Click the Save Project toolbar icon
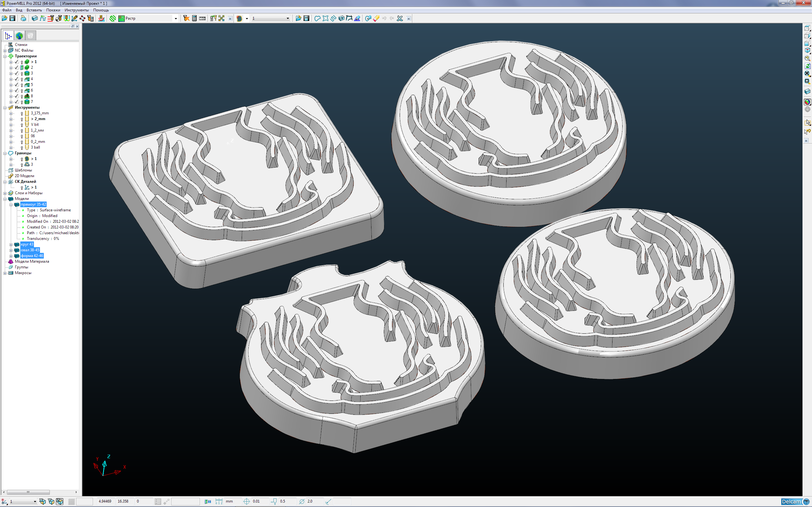 click(x=12, y=18)
